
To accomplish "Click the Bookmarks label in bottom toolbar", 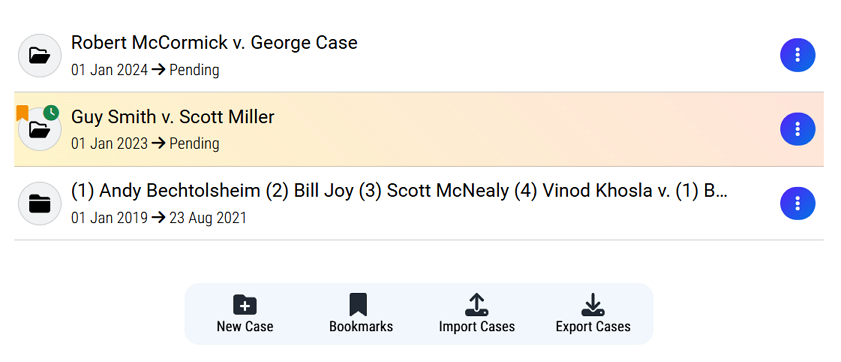I will pos(361,327).
